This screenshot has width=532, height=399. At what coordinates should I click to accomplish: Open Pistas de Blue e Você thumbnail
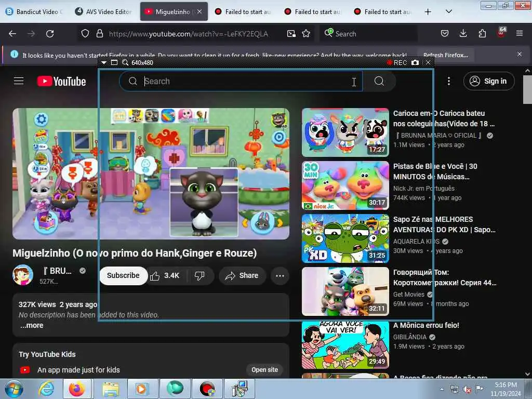pos(345,185)
